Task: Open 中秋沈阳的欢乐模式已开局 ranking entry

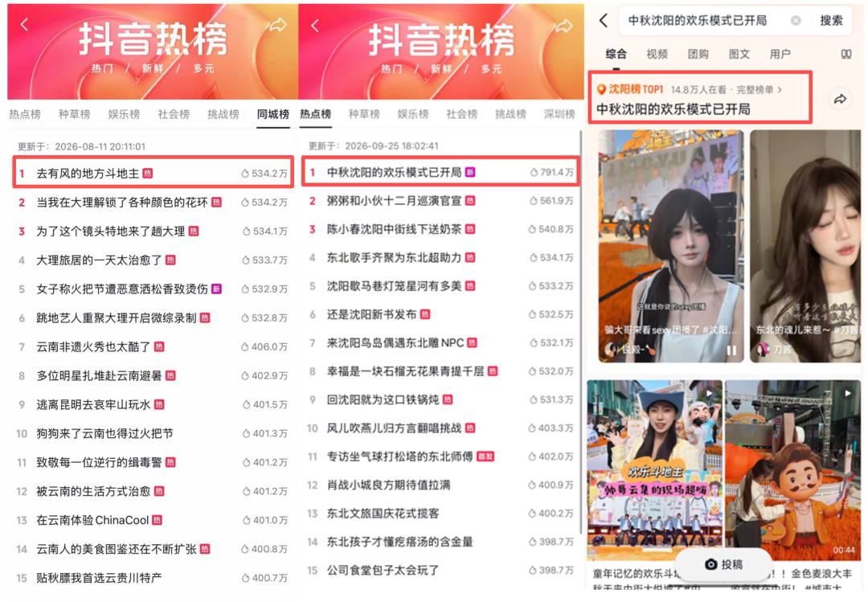Action: pos(440,172)
